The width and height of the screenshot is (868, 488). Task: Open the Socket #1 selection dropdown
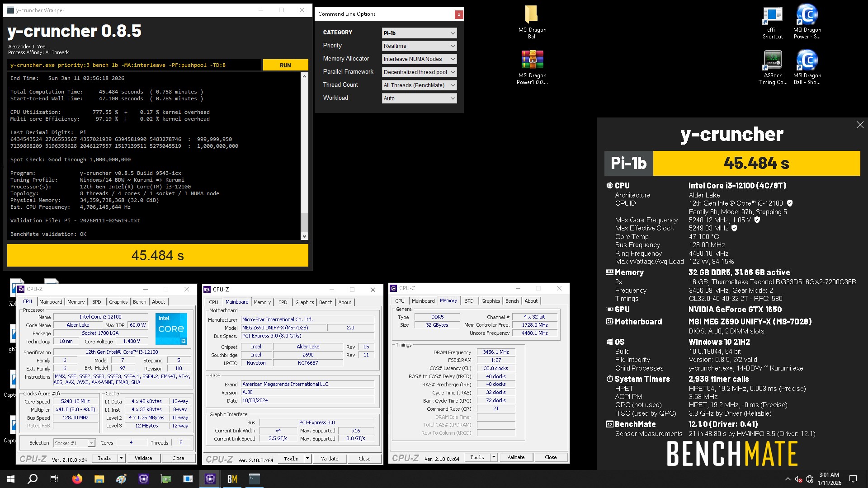coord(74,443)
